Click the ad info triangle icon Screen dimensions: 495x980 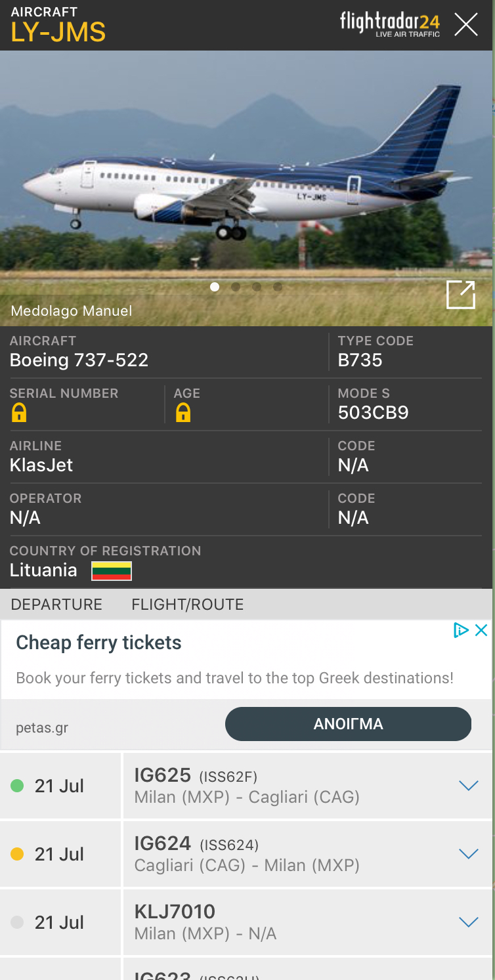coord(461,630)
